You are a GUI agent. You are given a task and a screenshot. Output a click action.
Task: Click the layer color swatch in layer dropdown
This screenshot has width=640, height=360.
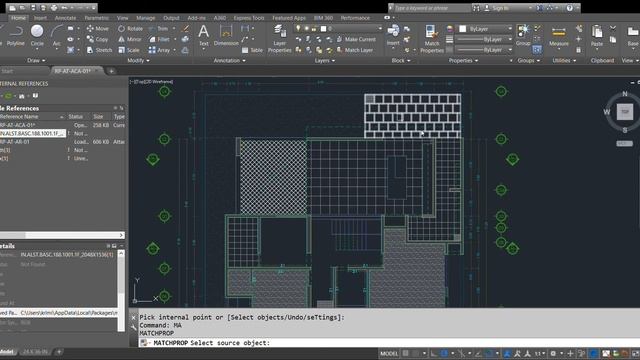coord(323,29)
